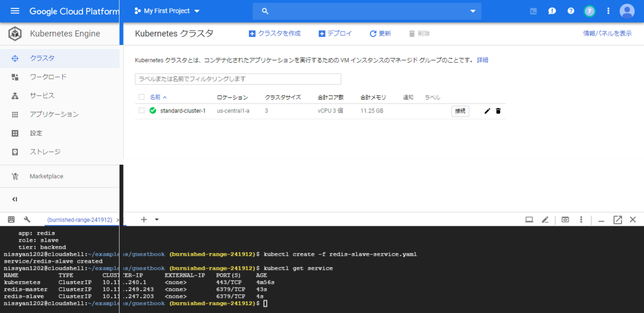
Task: Open Cloud Shell web preview icon
Action: click(x=565, y=219)
